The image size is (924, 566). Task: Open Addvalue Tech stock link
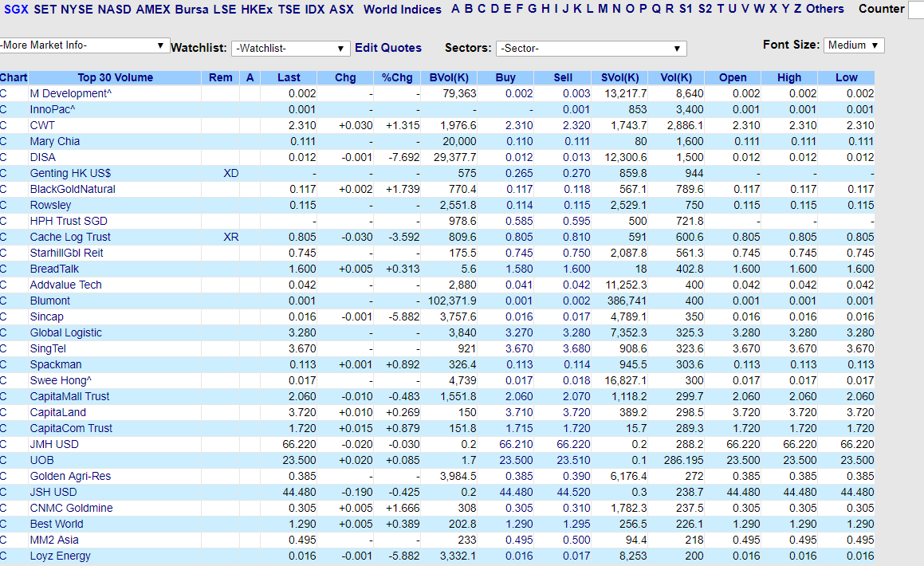pyautogui.click(x=65, y=285)
